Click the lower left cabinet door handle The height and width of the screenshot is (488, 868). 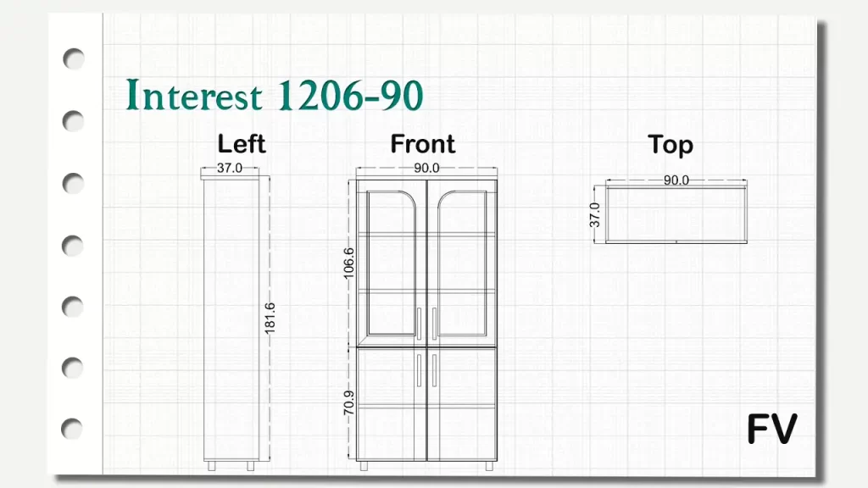coord(418,370)
